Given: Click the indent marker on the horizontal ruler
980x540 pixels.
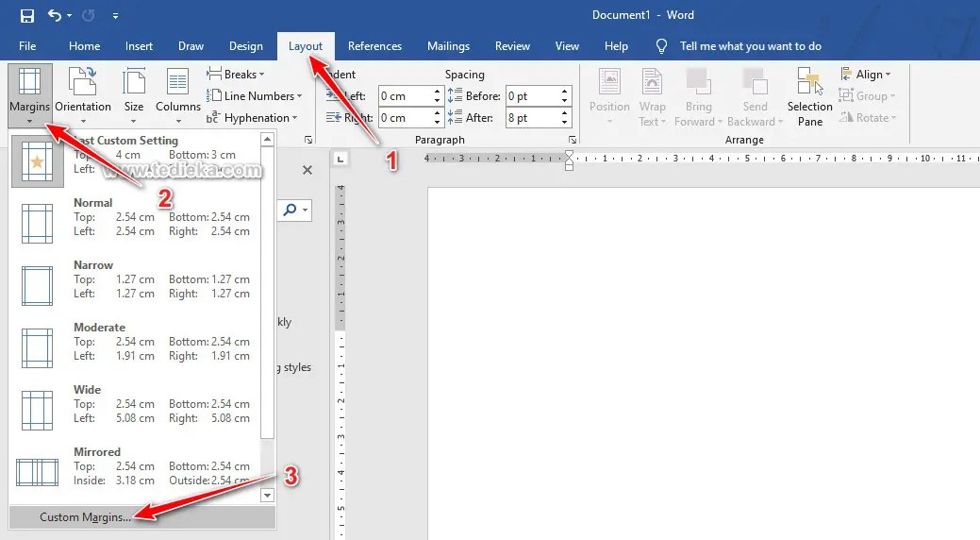Looking at the screenshot, I should [x=569, y=160].
